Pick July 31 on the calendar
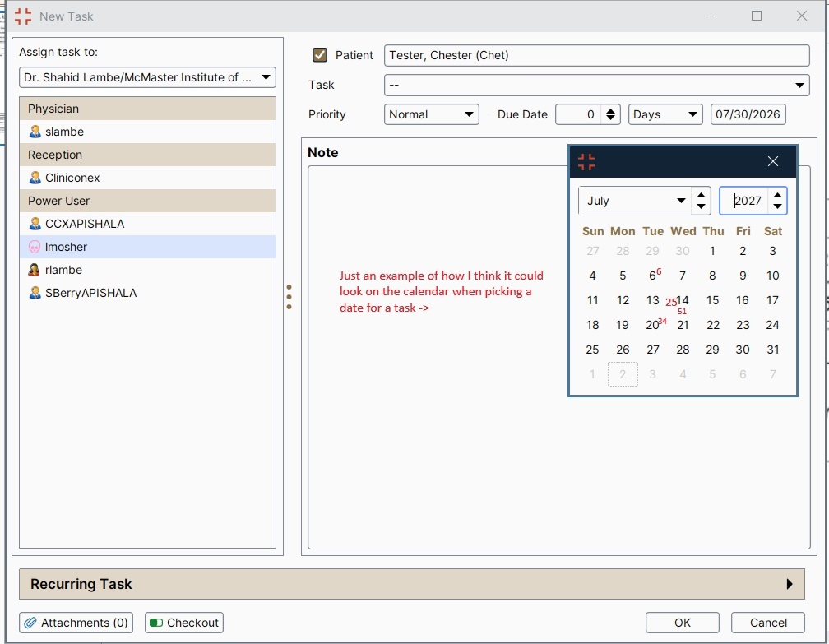The height and width of the screenshot is (644, 829). click(772, 350)
